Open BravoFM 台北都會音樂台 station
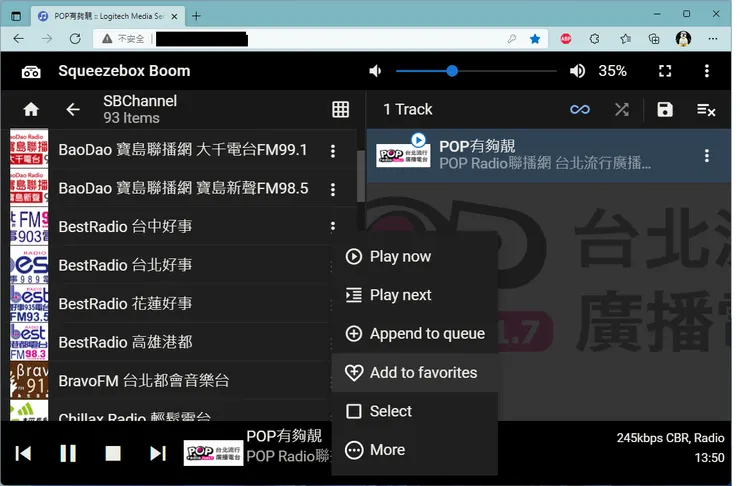 [144, 381]
